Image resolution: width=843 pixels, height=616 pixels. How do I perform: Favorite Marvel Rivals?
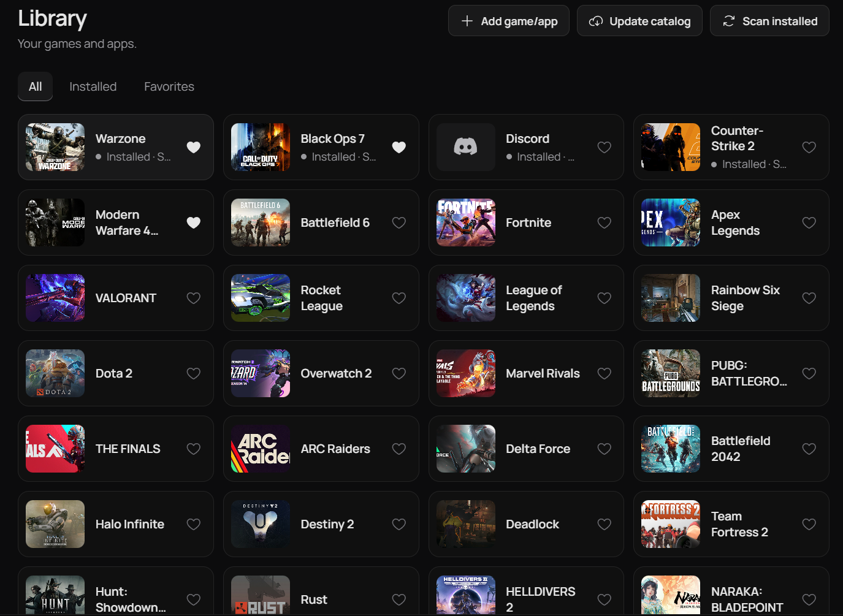pyautogui.click(x=605, y=373)
